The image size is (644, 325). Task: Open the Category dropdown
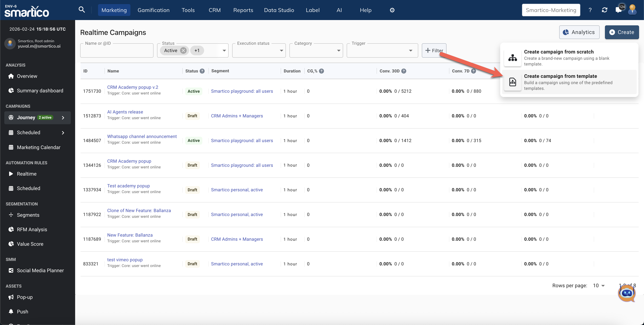point(316,50)
